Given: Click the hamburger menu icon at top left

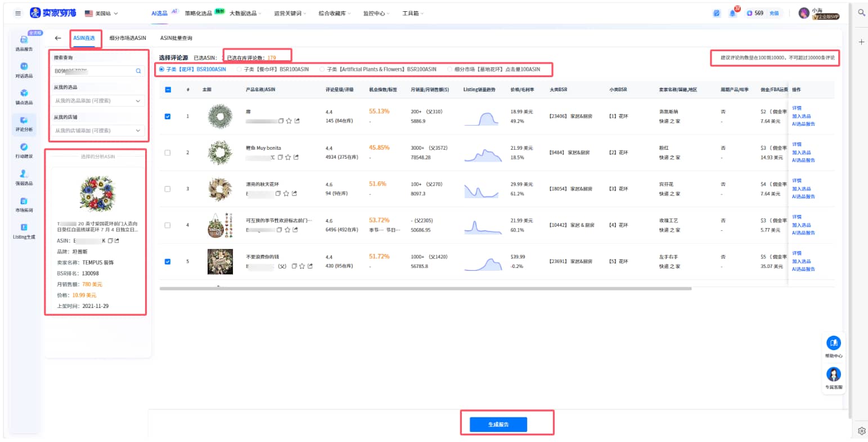Looking at the screenshot, I should coord(18,13).
